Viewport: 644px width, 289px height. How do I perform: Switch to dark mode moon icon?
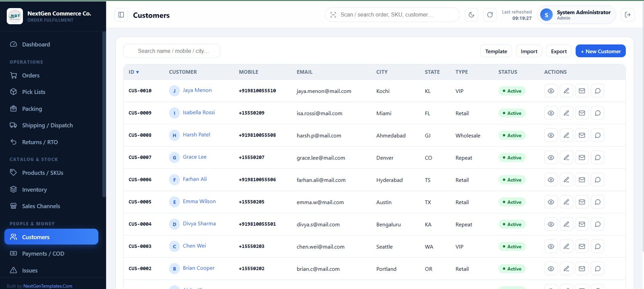(x=471, y=15)
